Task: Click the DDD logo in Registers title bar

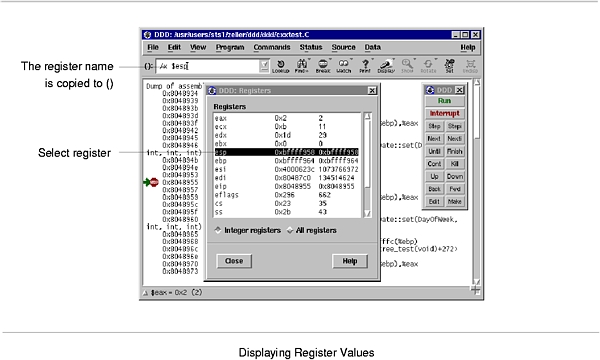Action: pos(212,90)
